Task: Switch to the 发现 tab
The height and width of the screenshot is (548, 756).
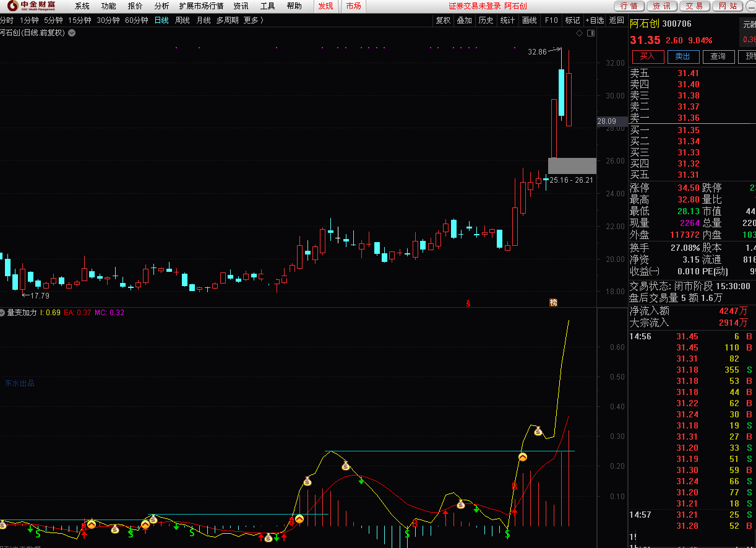Action: (x=325, y=6)
